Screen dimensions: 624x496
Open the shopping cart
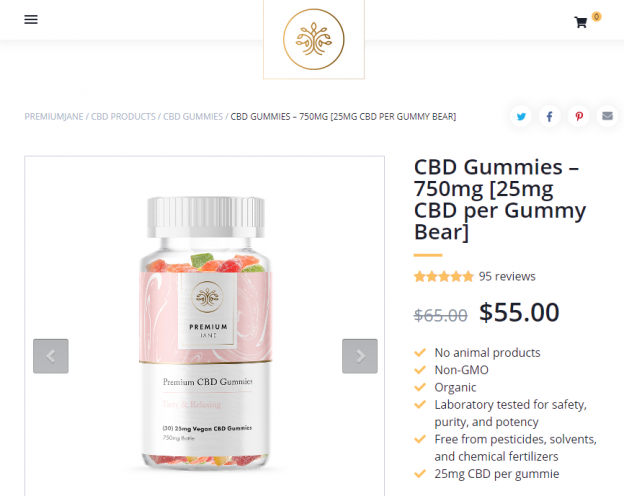pos(581,22)
